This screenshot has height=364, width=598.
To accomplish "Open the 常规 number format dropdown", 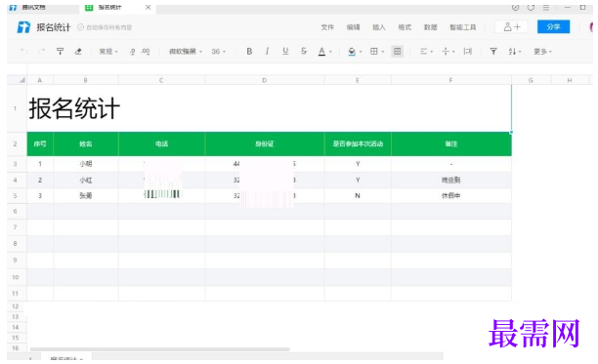I will pyautogui.click(x=108, y=52).
